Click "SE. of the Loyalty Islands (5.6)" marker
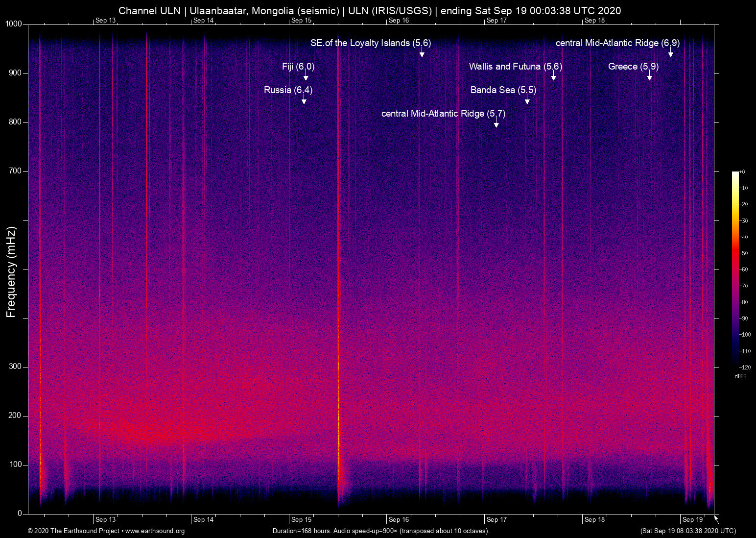Screen dimensions: 756x538 click(x=370, y=43)
